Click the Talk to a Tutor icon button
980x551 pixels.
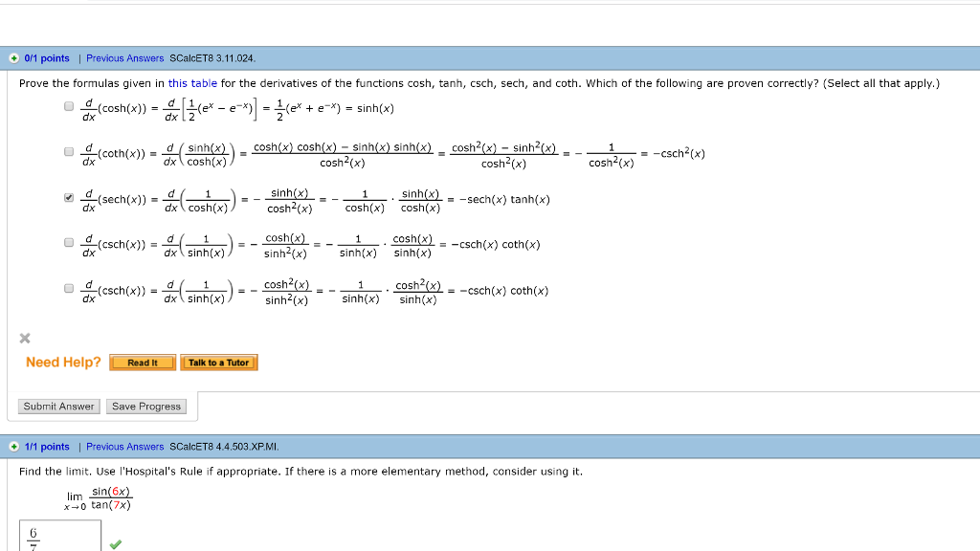[x=218, y=363]
